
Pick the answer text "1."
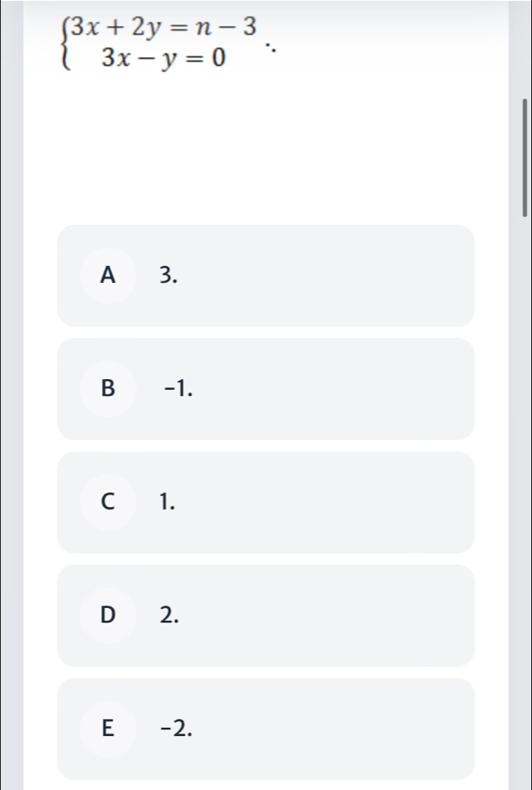pos(168,502)
